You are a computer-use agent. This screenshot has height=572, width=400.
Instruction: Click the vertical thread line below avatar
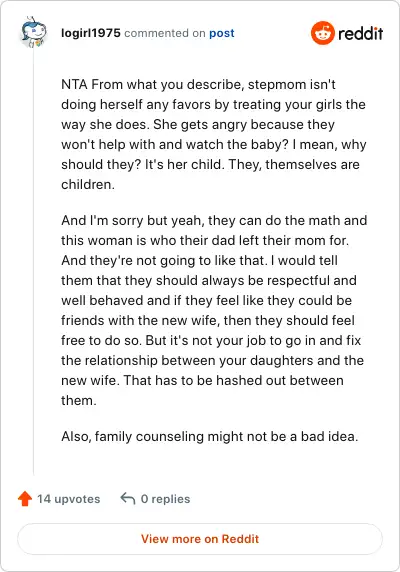34,263
